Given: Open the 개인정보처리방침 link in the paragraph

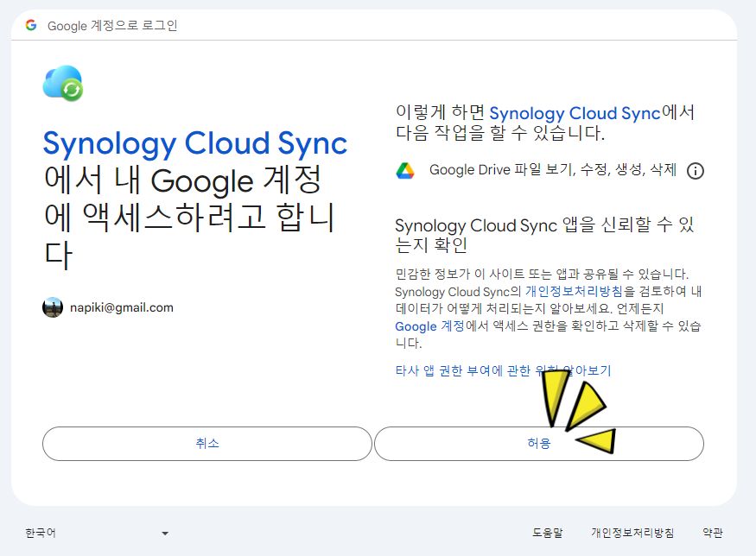Looking at the screenshot, I should pos(574,291).
